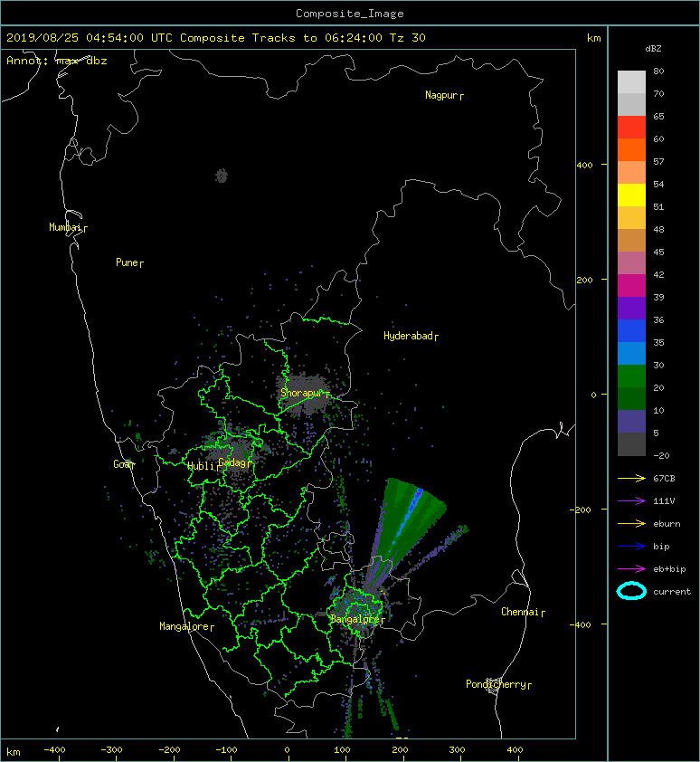The width and height of the screenshot is (700, 762).
Task: Click the Chennai city label
Action: coord(520,612)
